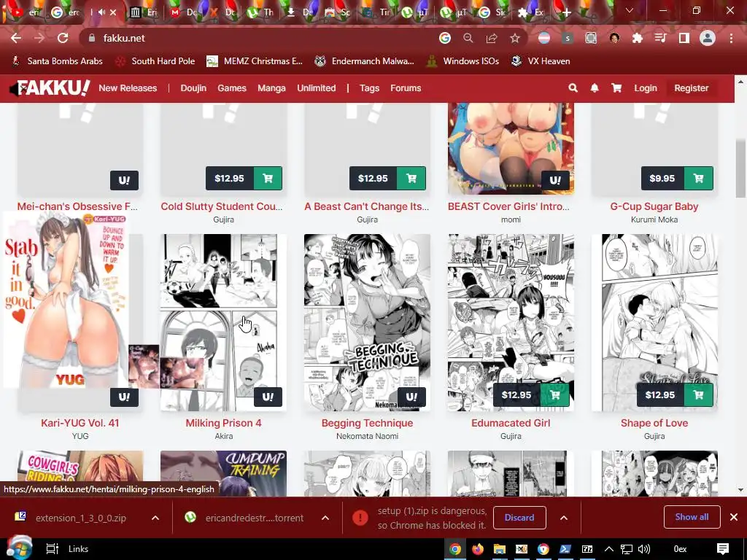Expand options for extension_1_3_0_0.zip download

pos(155,518)
